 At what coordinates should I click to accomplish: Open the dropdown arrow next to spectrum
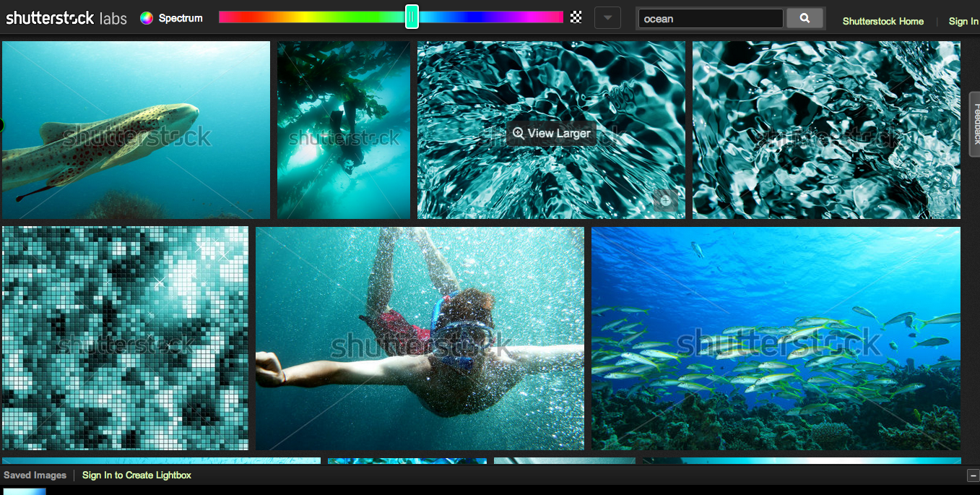click(x=607, y=18)
